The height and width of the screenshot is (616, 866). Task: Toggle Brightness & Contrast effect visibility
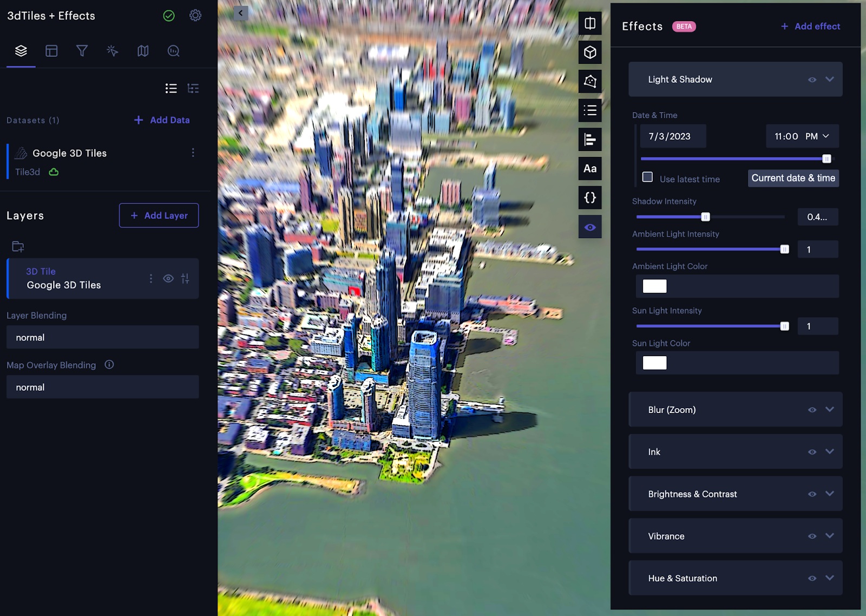[x=812, y=494]
